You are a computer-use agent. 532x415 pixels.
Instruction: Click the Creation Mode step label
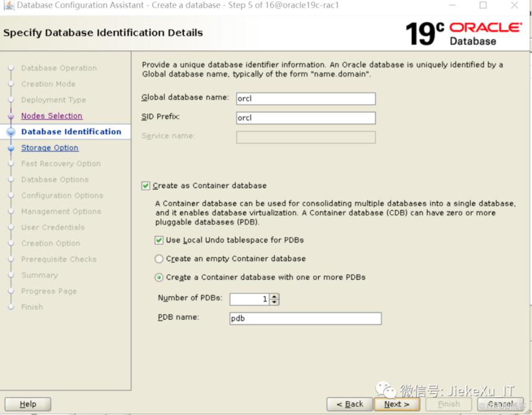click(x=48, y=84)
